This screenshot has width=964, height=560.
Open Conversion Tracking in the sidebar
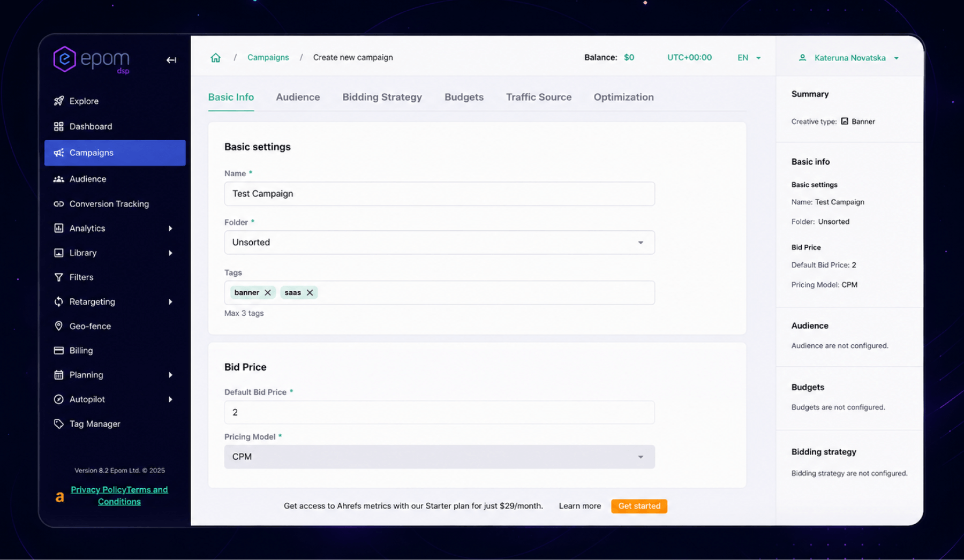tap(115, 204)
